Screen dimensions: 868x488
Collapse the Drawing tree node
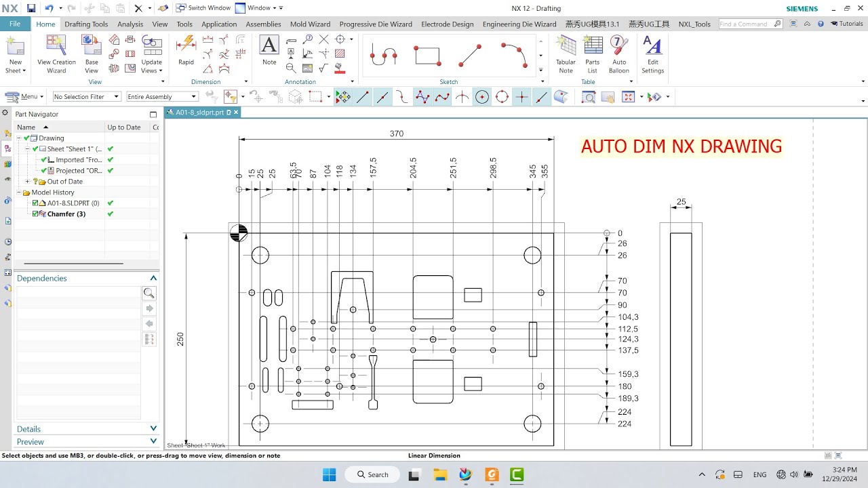(x=19, y=138)
